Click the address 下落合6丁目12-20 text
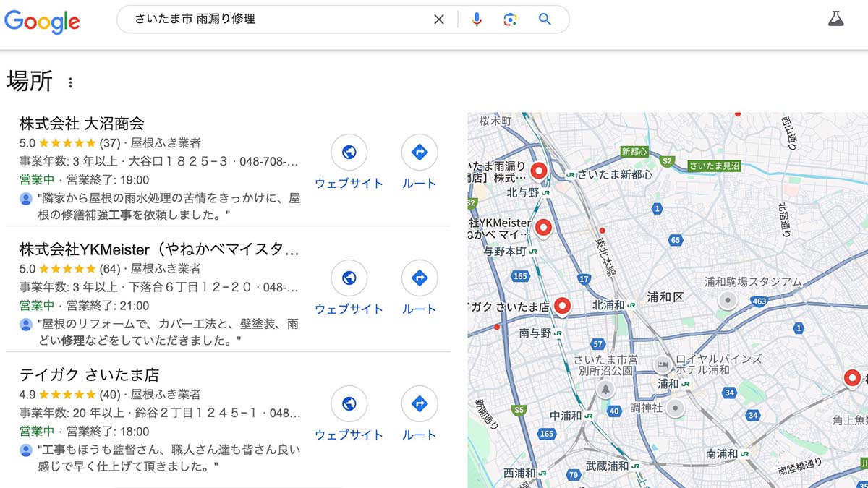Viewport: 868px width, 488px height. pyautogui.click(x=192, y=287)
